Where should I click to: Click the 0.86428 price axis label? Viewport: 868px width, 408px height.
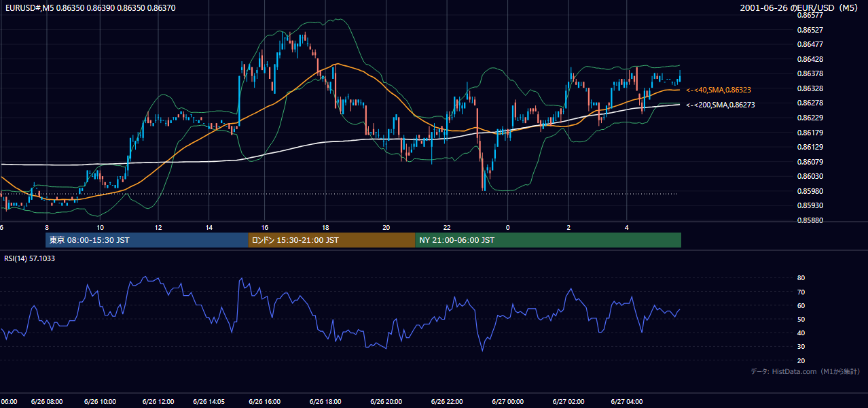[x=811, y=59]
